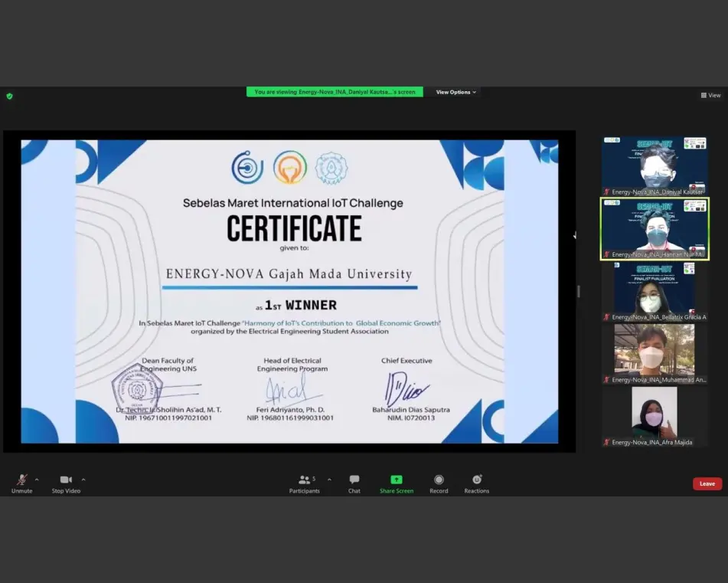Select Daniyal Kautsar's video thumbnail
This screenshot has height=583, width=728.
pyautogui.click(x=655, y=165)
